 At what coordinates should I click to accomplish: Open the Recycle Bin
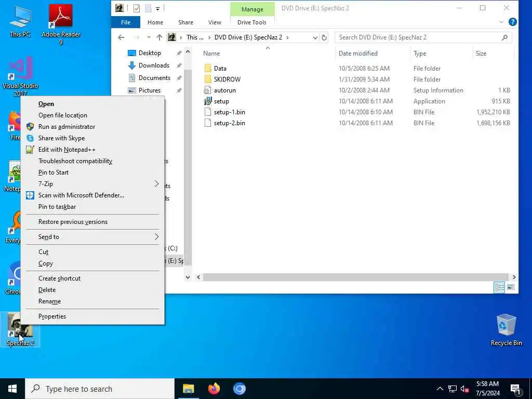506,329
